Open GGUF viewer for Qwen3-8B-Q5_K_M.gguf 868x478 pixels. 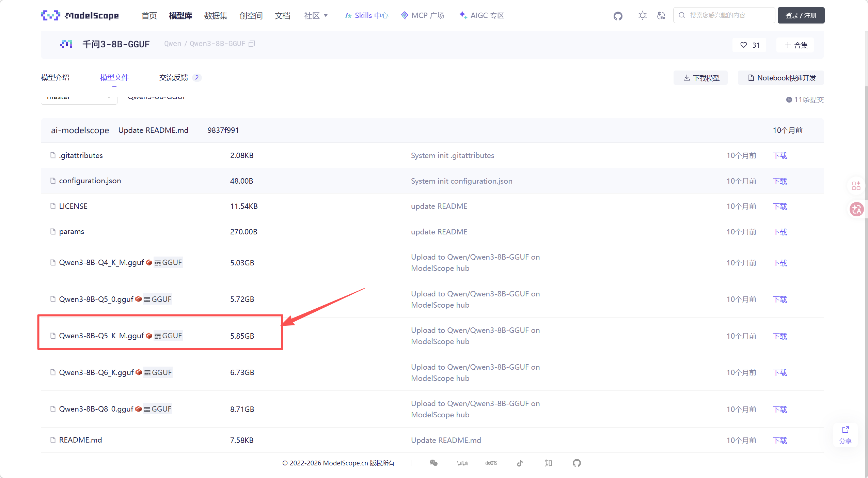pos(168,336)
